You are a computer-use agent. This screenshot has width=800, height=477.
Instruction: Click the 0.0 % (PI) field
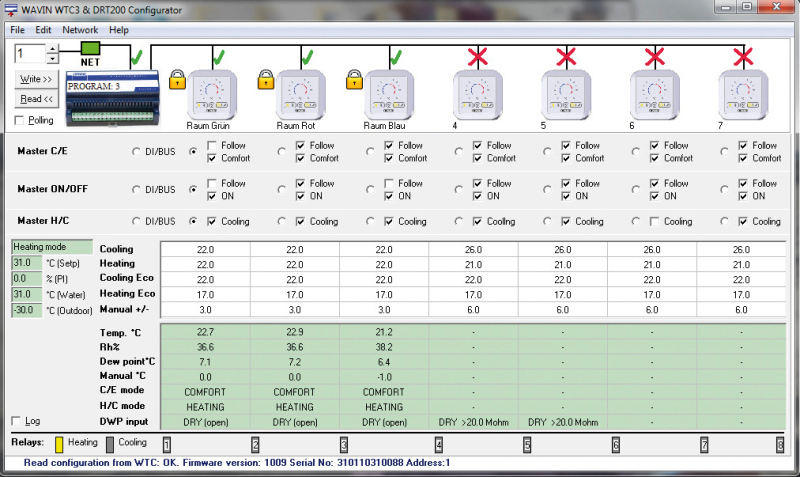click(27, 279)
